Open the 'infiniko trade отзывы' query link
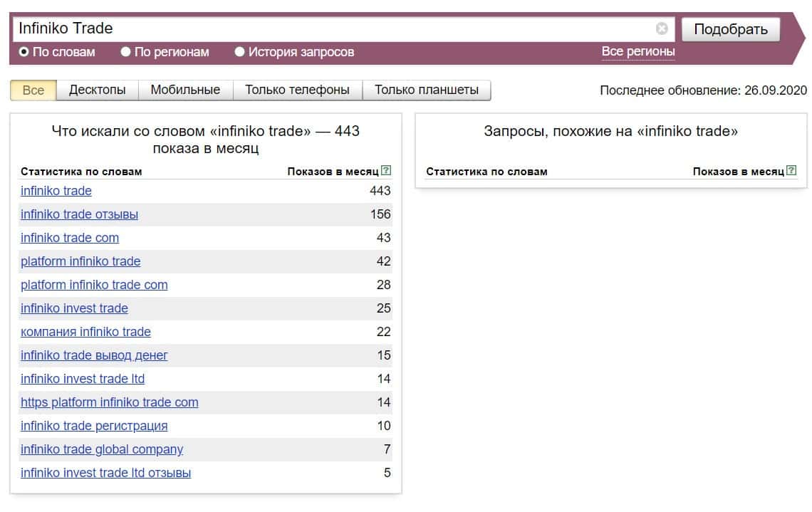 click(x=79, y=214)
